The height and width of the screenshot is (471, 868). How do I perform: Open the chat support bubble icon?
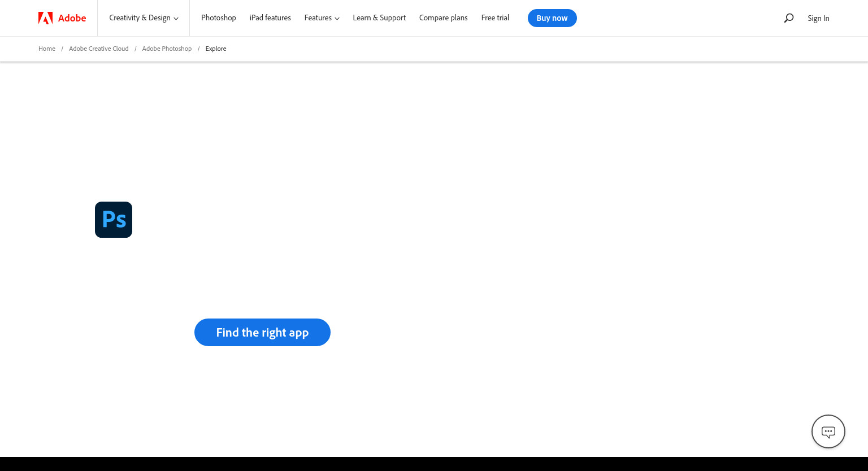pyautogui.click(x=828, y=431)
